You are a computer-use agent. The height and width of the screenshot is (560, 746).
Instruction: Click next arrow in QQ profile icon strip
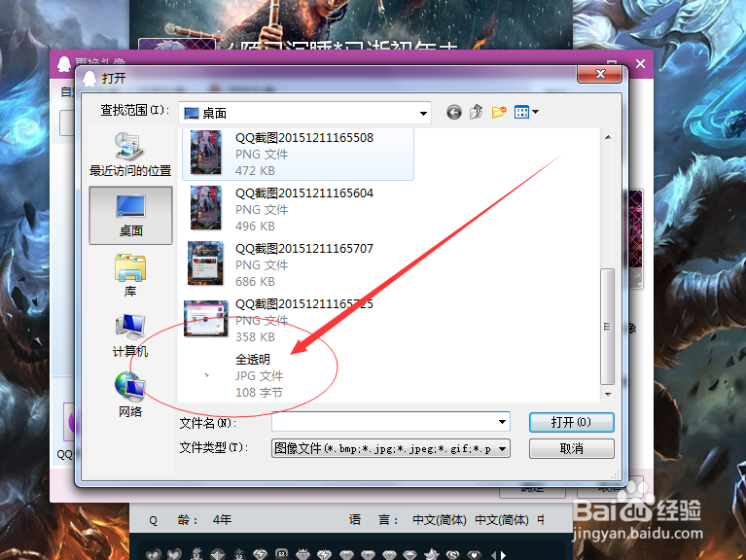click(503, 554)
